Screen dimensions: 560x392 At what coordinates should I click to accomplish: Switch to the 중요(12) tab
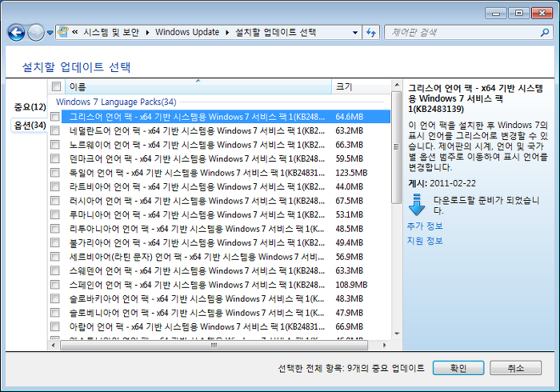pyautogui.click(x=30, y=106)
